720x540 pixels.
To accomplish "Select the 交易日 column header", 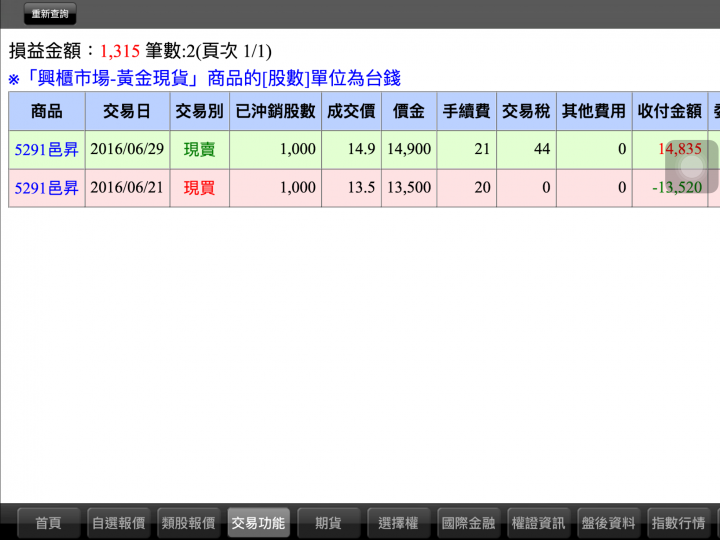I will pyautogui.click(x=127, y=111).
